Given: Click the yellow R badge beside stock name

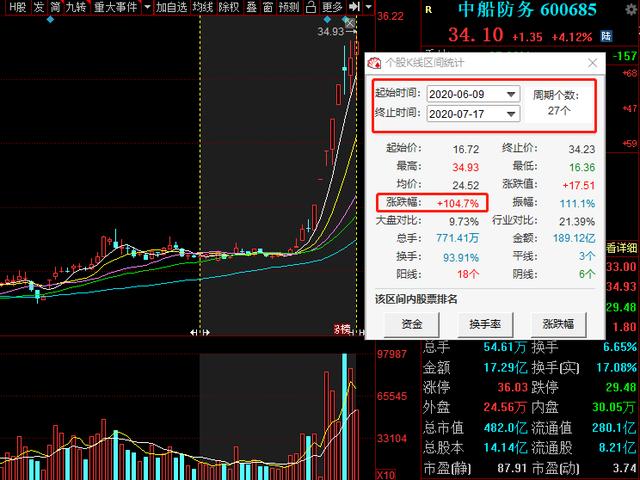Looking at the screenshot, I should [429, 10].
